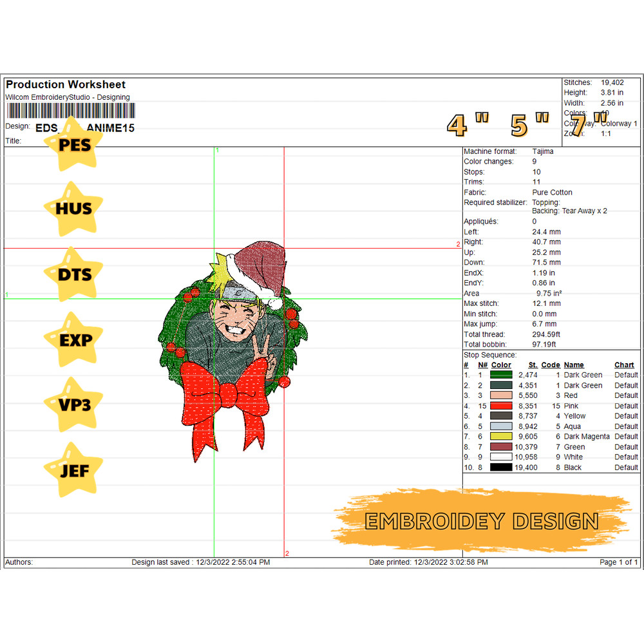Select the 4" size label
Viewport: 644px width, 644px height.
point(468,125)
